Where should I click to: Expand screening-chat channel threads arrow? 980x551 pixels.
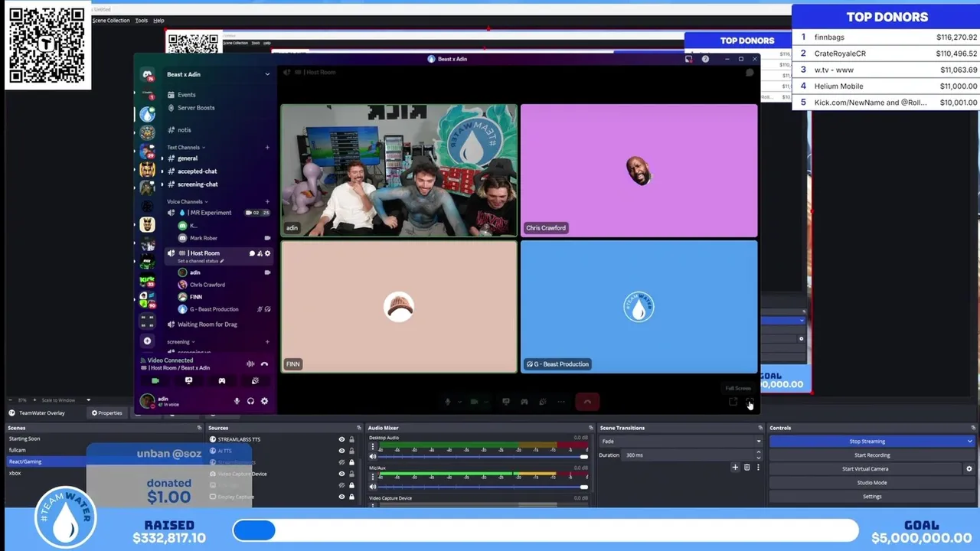(x=162, y=184)
